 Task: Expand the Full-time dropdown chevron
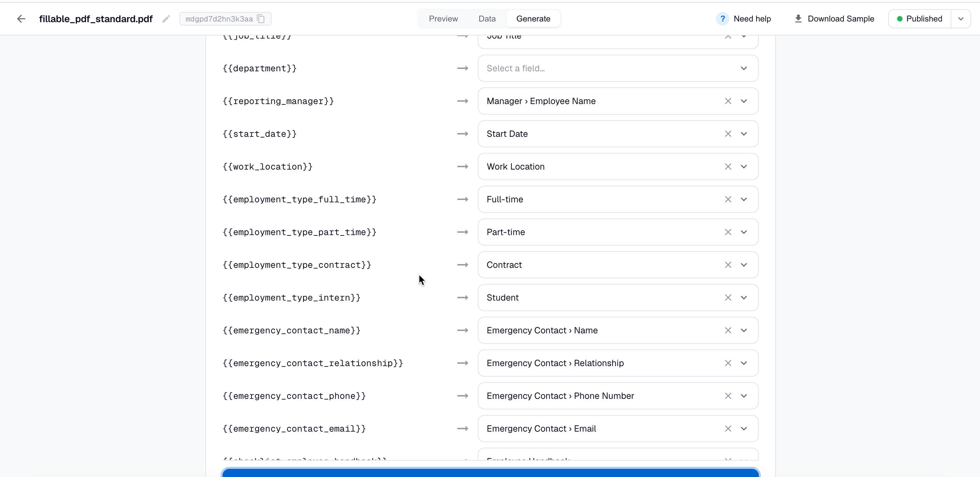[x=744, y=199]
